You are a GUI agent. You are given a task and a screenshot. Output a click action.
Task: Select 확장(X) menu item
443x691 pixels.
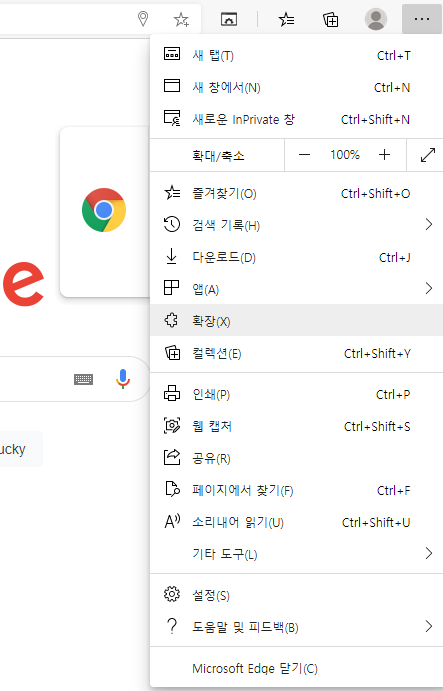pos(296,320)
